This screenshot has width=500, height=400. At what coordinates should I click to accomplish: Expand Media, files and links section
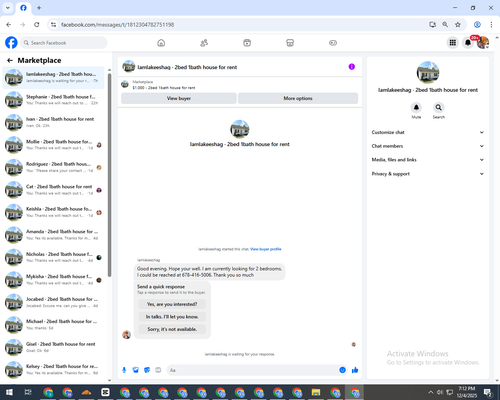pos(428,160)
